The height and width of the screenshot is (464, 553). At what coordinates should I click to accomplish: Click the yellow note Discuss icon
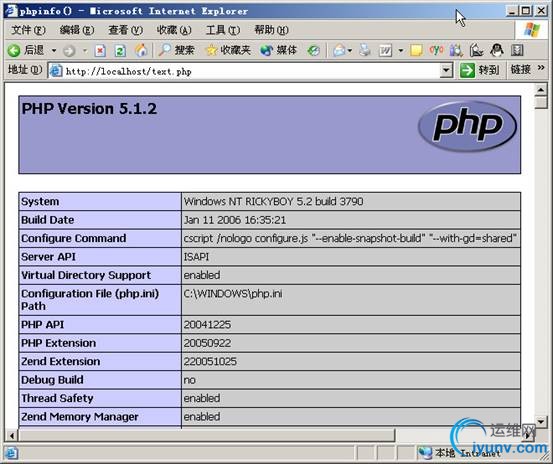[416, 51]
